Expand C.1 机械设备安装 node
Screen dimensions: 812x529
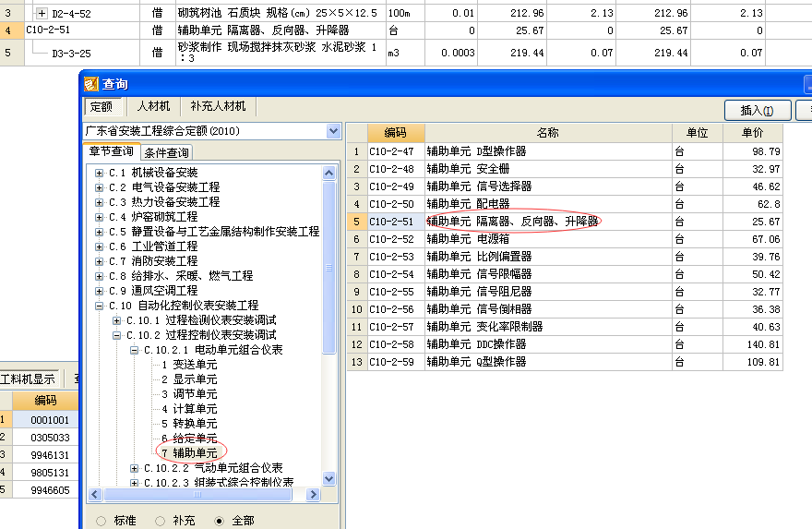tap(99, 173)
